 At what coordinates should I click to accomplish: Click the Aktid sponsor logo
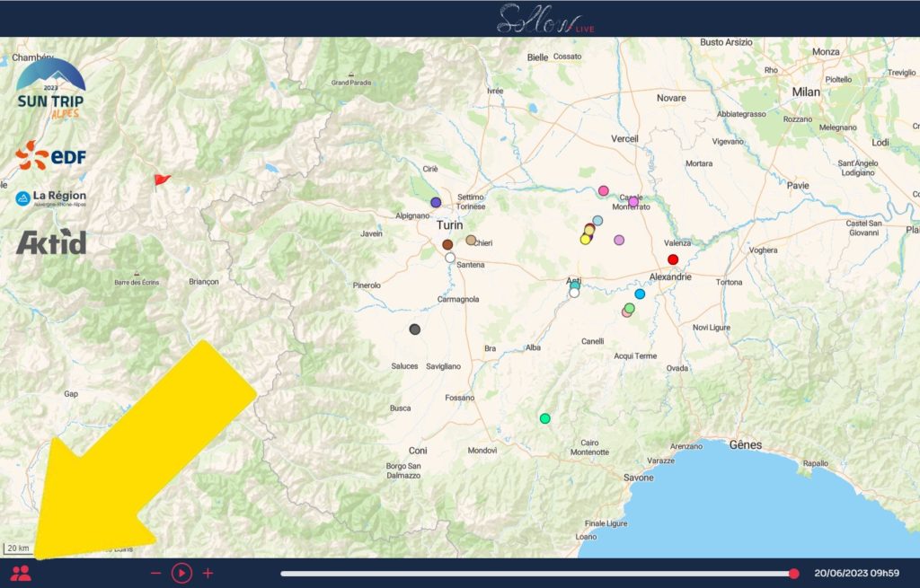(x=51, y=241)
